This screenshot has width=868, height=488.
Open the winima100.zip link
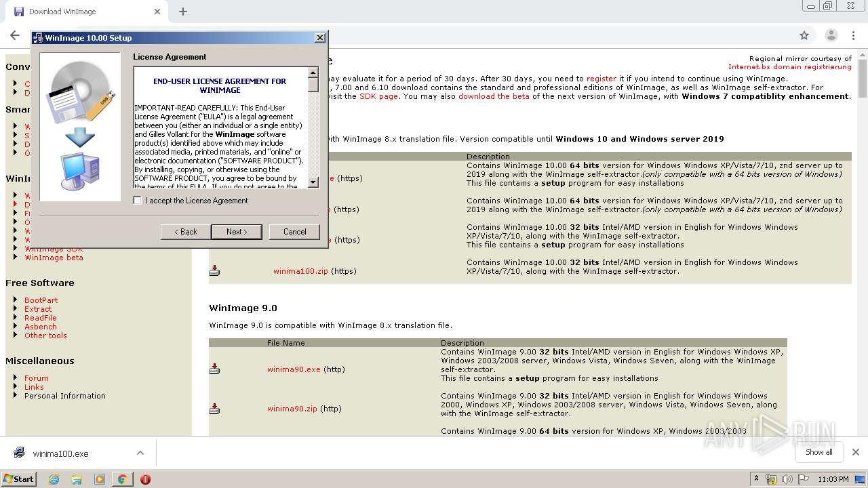[x=300, y=271]
